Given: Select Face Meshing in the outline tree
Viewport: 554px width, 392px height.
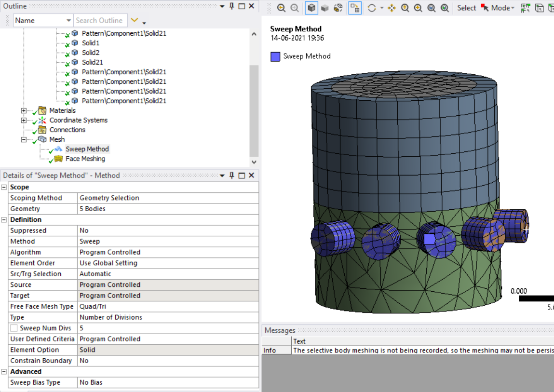Looking at the screenshot, I should [x=85, y=159].
